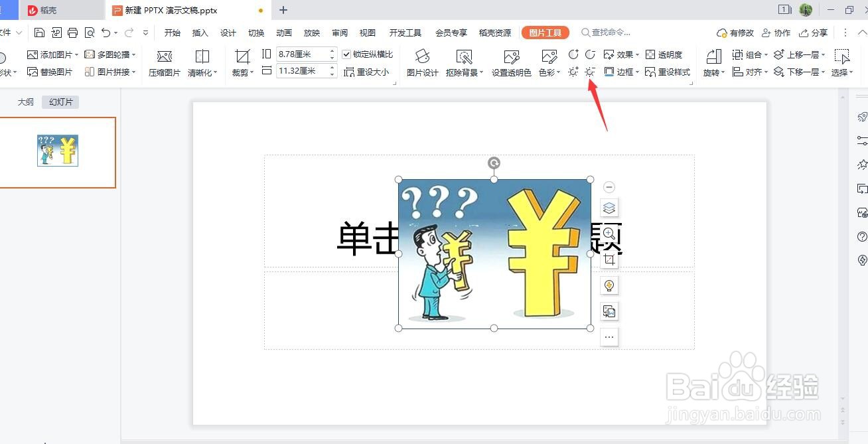Click the Search Commands (查找命令) box
This screenshot has width=868, height=444.
605,33
